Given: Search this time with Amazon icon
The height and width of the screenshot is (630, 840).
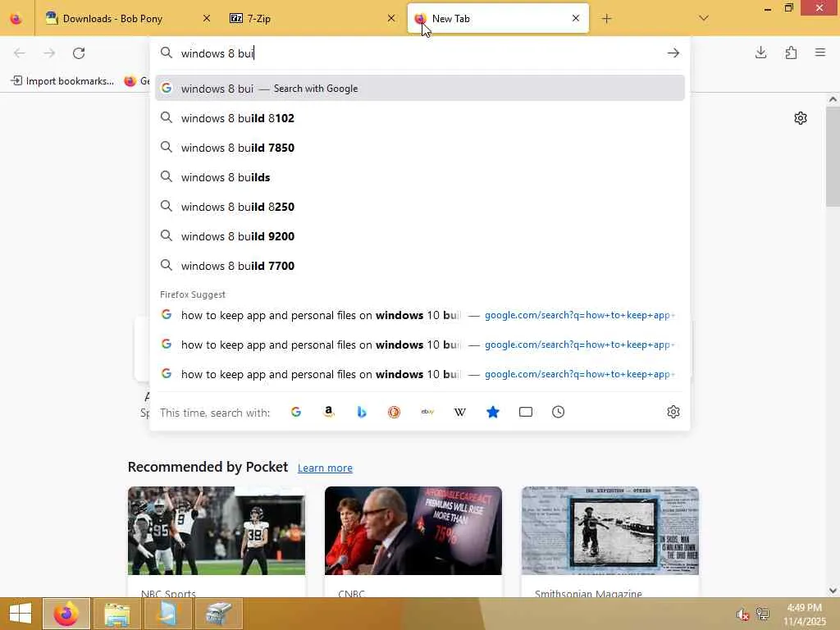Looking at the screenshot, I should point(329,412).
